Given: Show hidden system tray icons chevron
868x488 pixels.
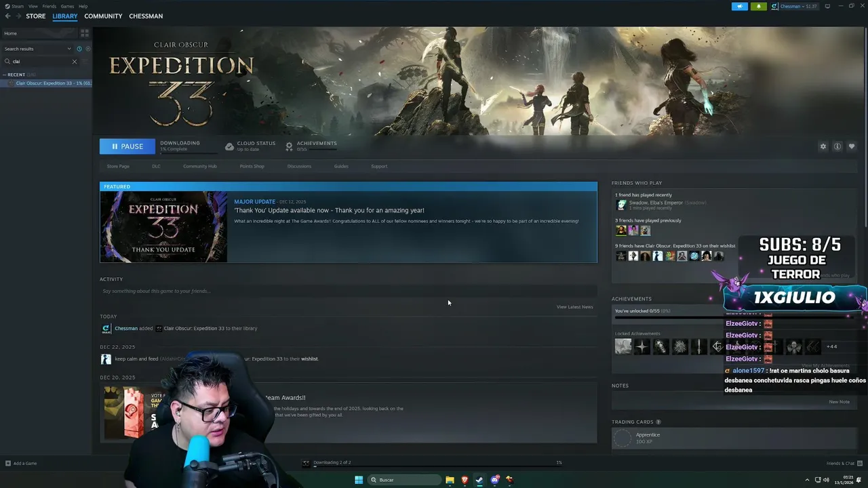Looking at the screenshot, I should coord(807,480).
